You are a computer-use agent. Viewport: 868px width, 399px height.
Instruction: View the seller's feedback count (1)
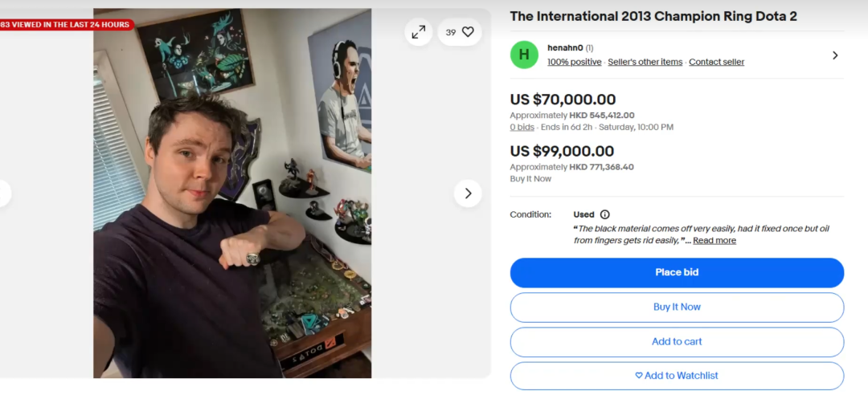[x=590, y=48]
